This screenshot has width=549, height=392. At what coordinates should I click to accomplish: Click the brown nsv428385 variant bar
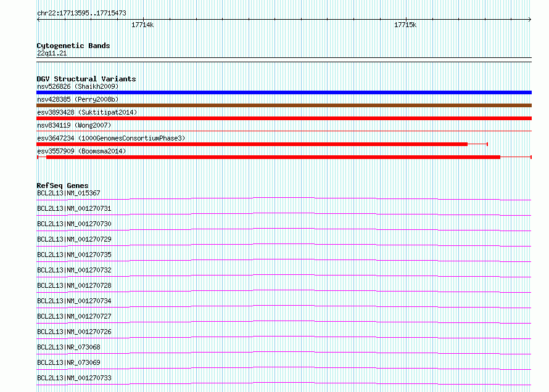(x=284, y=105)
